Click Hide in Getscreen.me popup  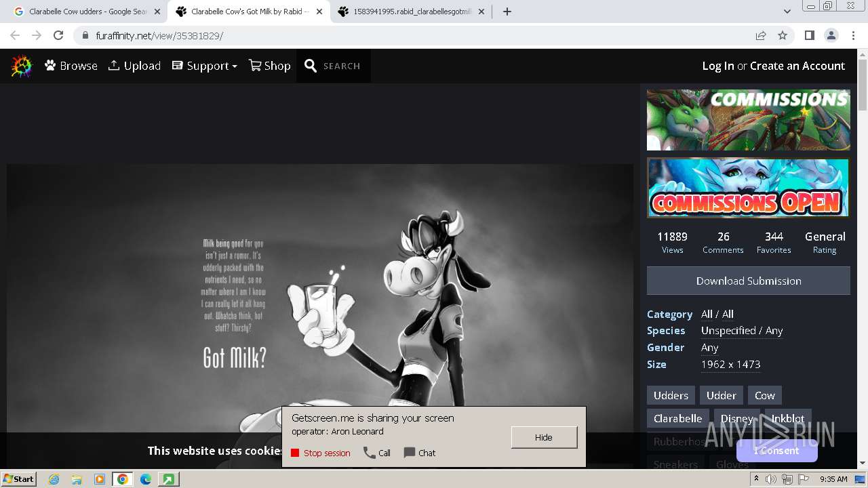click(x=544, y=437)
